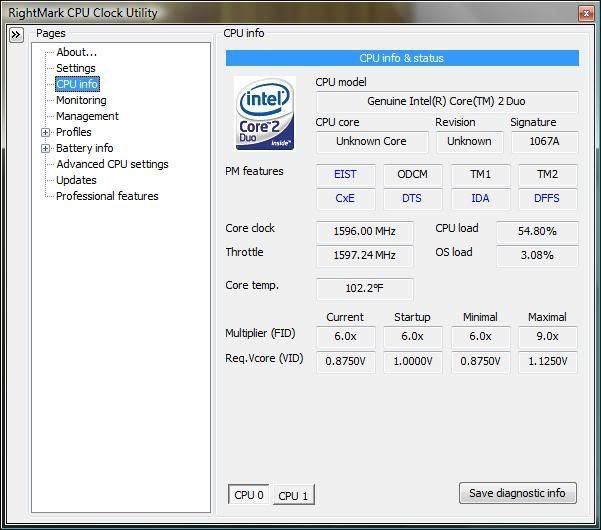Screen dimensions: 601x530
Task: Click the Minimal multiplier 6.0x value
Action: pyautogui.click(x=480, y=337)
